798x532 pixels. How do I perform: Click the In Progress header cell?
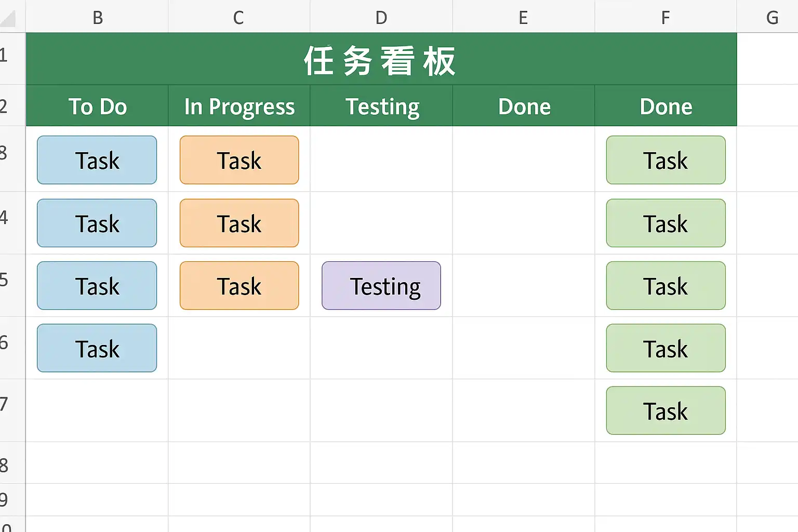click(239, 107)
